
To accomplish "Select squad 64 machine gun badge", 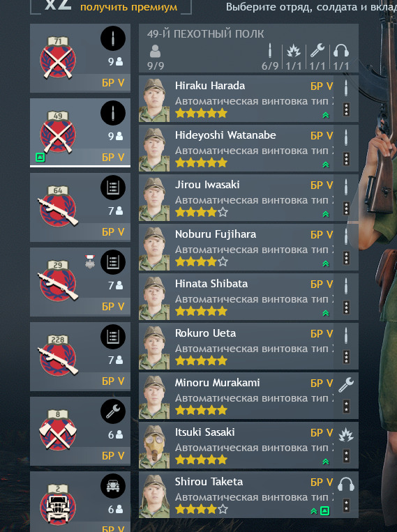I will point(58,207).
